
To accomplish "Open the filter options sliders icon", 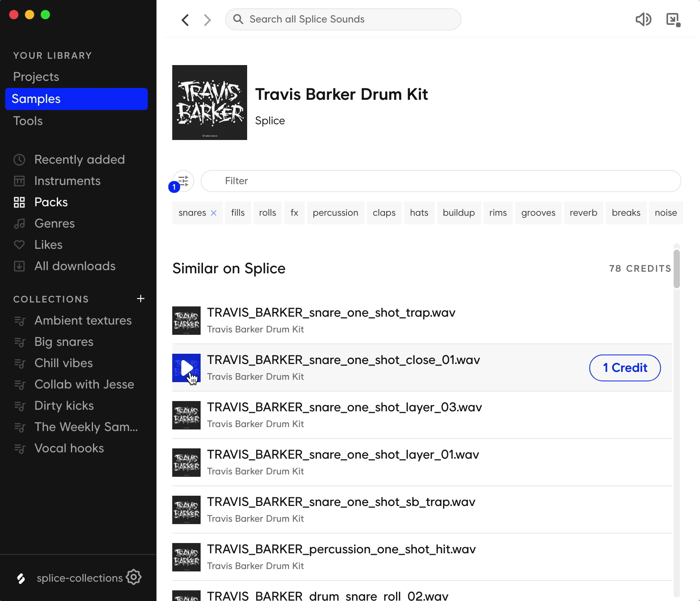I will tap(183, 181).
